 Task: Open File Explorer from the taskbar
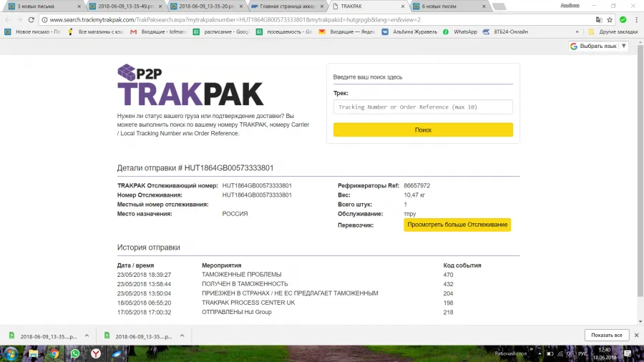(x=33, y=353)
